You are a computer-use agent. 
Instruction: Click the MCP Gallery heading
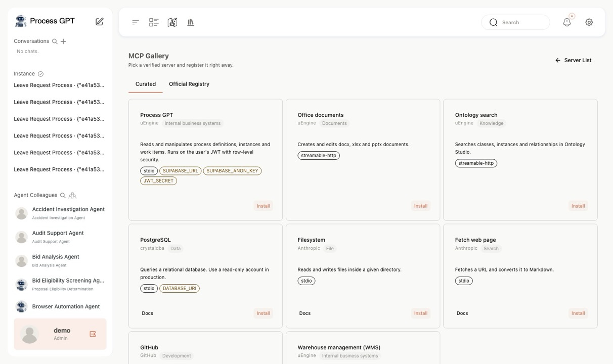tap(149, 56)
